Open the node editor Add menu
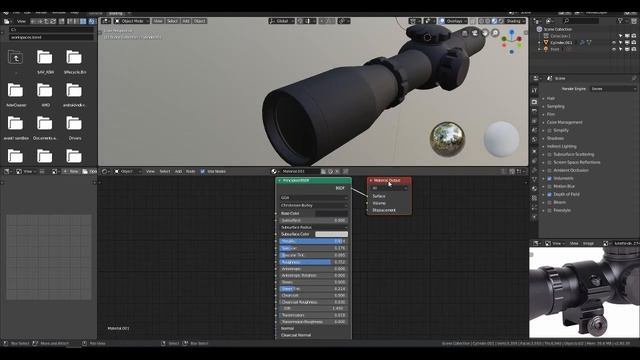Viewport: 640px width, 360px height. pyautogui.click(x=178, y=171)
